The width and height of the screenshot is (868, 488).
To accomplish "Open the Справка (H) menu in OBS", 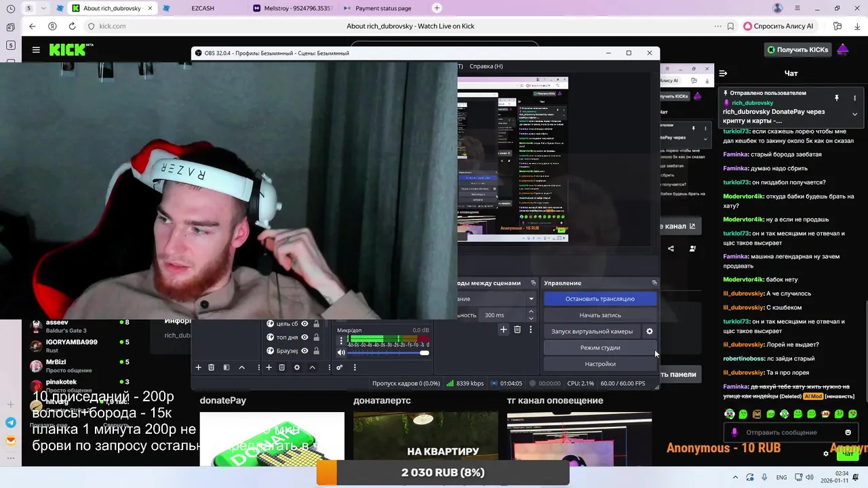I will [486, 66].
